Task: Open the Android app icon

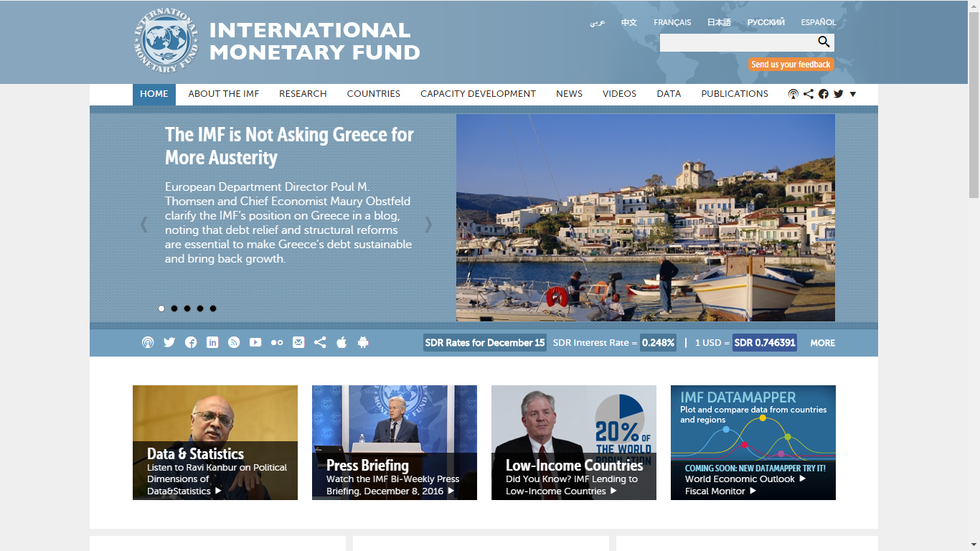Action: pos(363,343)
